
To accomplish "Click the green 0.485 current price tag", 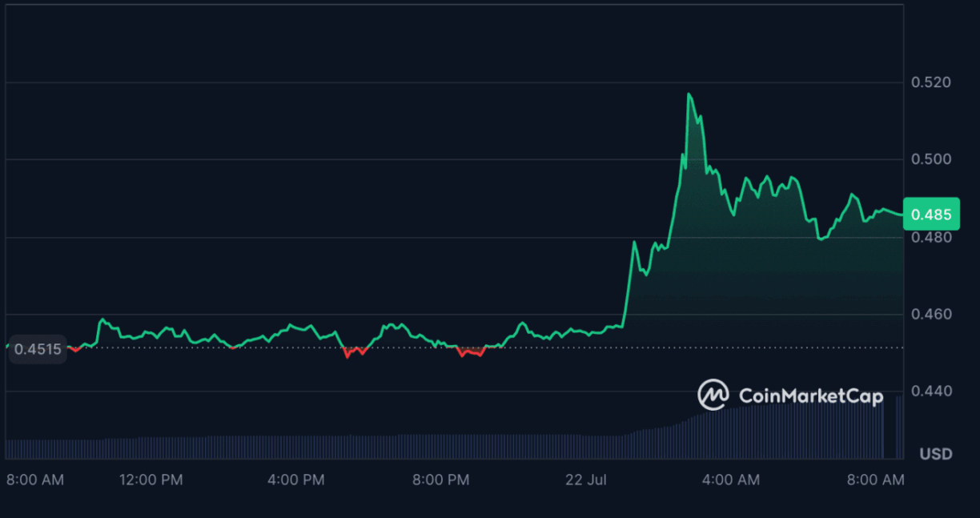I will (x=930, y=215).
